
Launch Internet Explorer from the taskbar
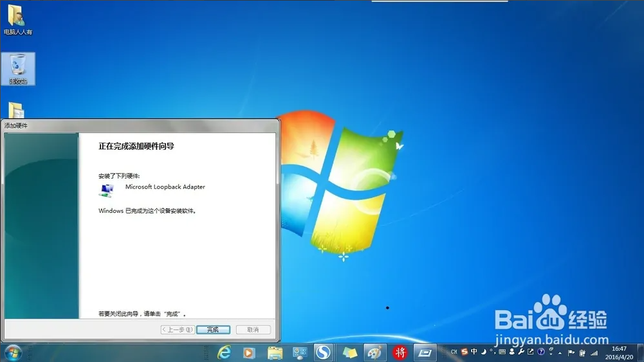click(x=224, y=352)
